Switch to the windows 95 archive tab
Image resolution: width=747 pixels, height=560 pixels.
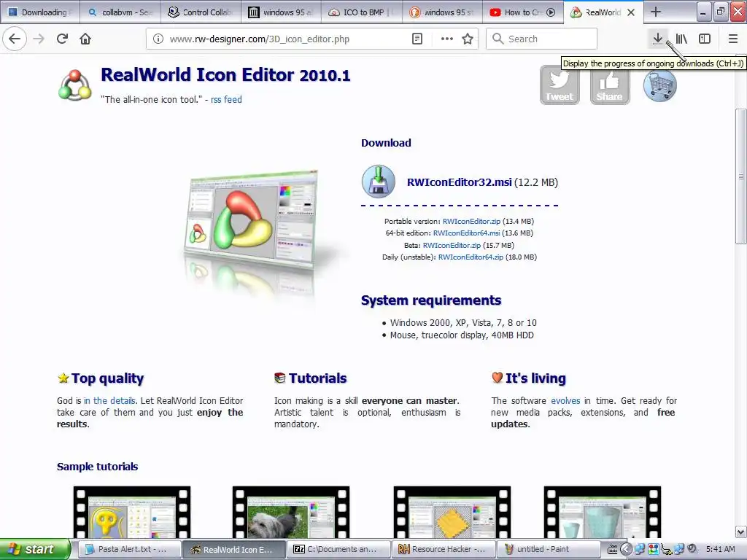281,12
